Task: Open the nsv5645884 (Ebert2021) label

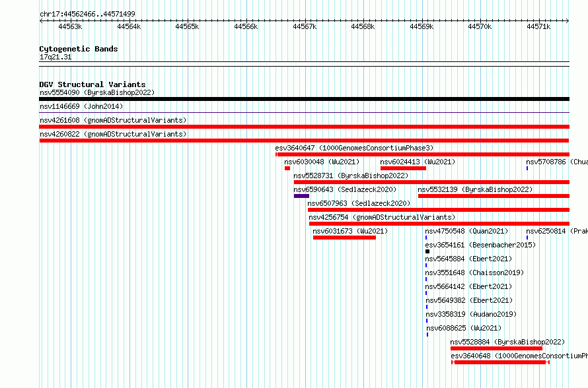Action: pyautogui.click(x=468, y=259)
